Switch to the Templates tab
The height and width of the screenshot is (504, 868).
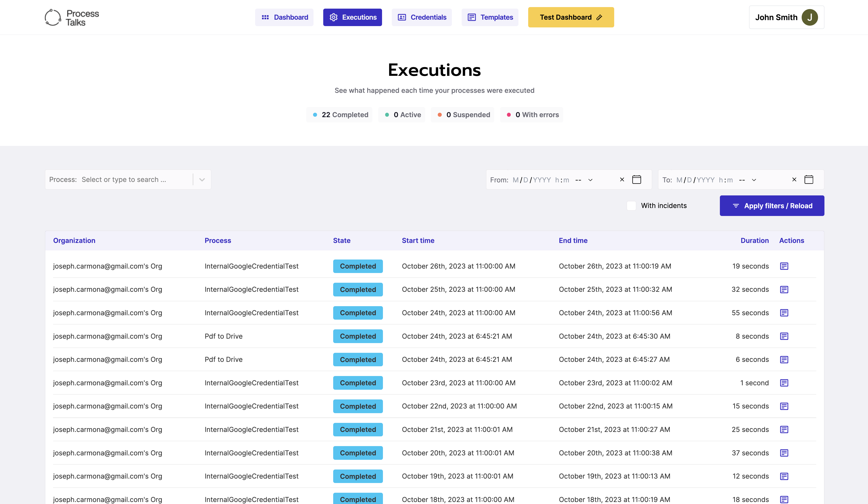490,17
